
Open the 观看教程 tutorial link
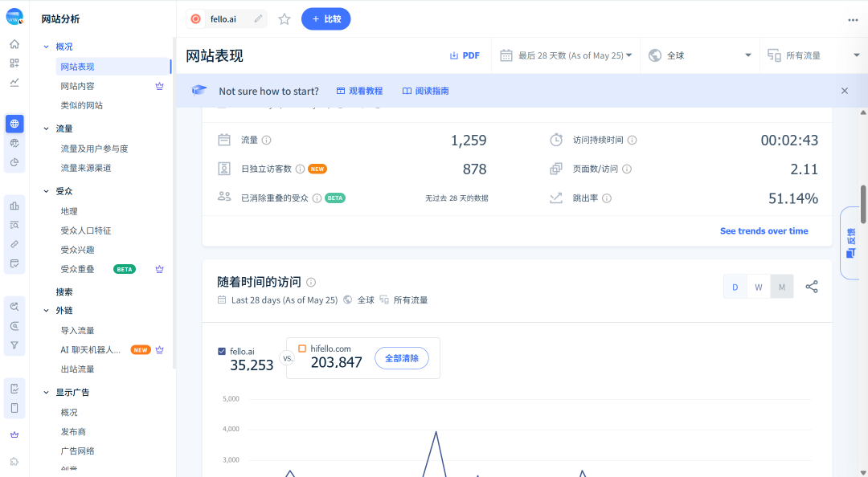[x=360, y=91]
